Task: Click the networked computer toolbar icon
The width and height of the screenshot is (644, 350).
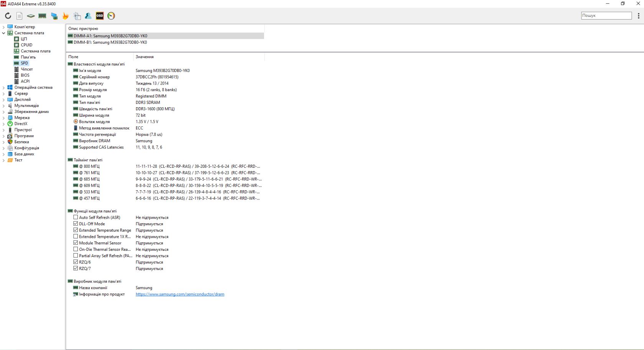Action: click(x=54, y=16)
